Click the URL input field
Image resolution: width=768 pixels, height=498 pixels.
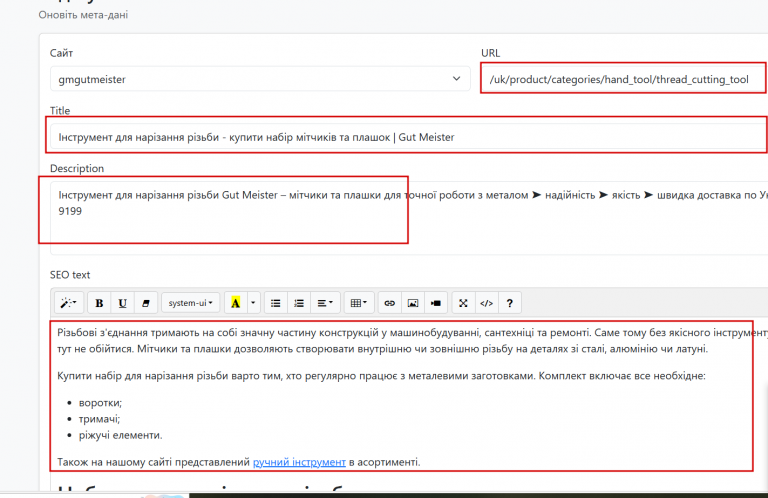coord(624,79)
